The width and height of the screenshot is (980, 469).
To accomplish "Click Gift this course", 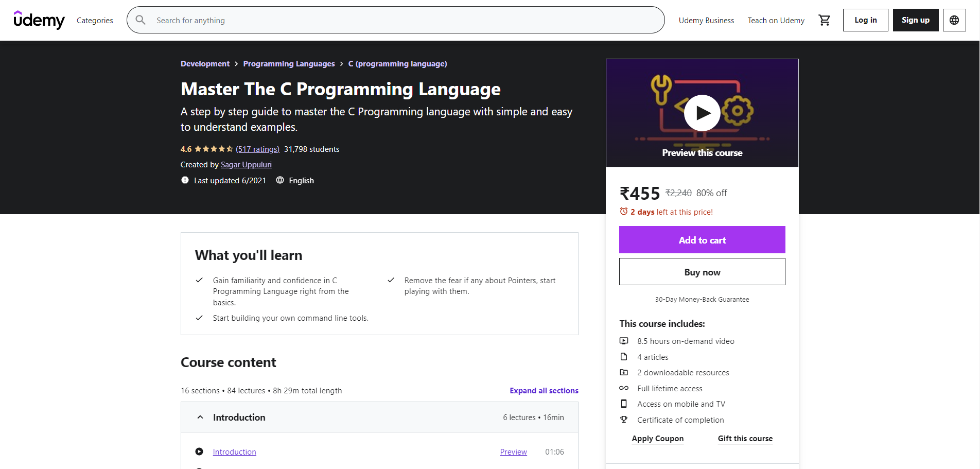I will [745, 439].
